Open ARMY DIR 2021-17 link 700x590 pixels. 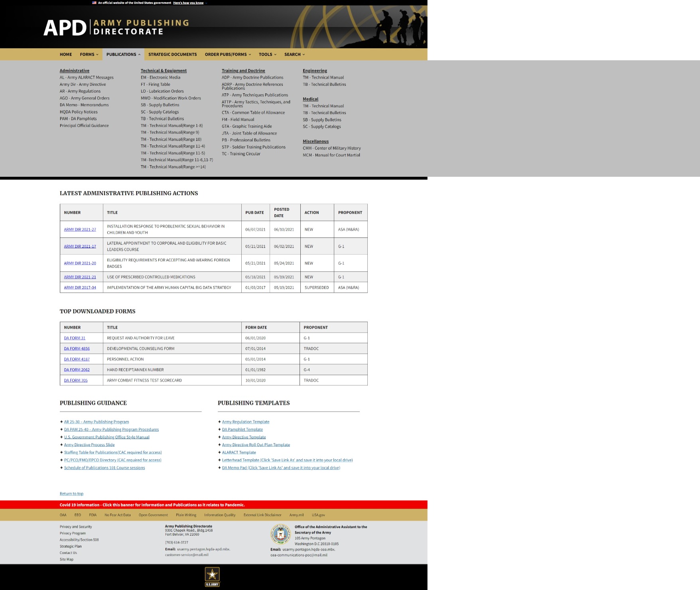click(x=80, y=246)
